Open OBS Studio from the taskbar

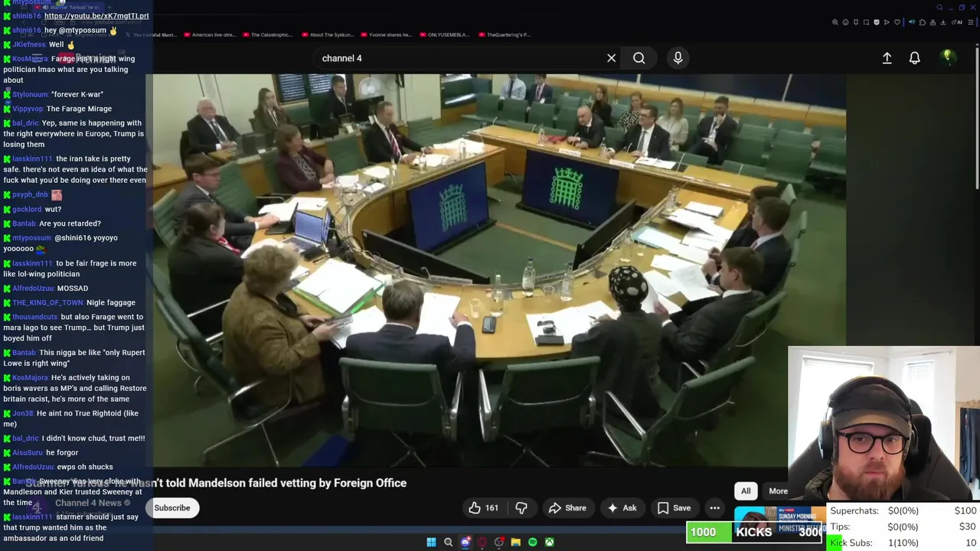(498, 542)
